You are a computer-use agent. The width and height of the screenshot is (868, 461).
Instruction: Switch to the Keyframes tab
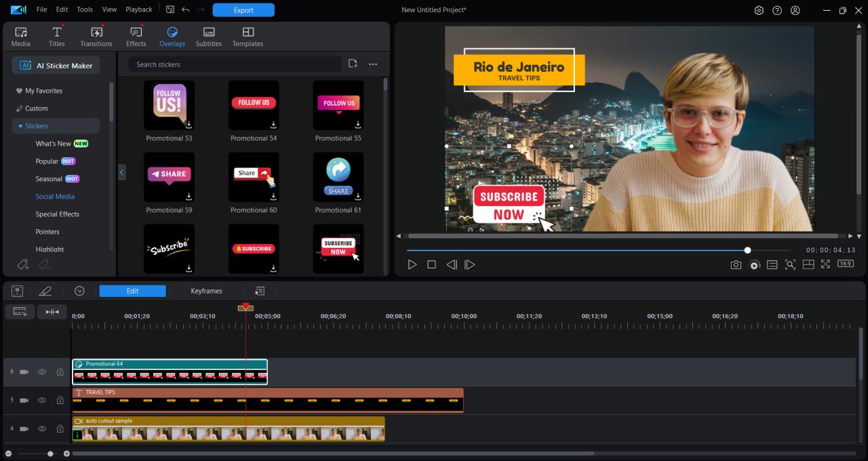(x=207, y=291)
